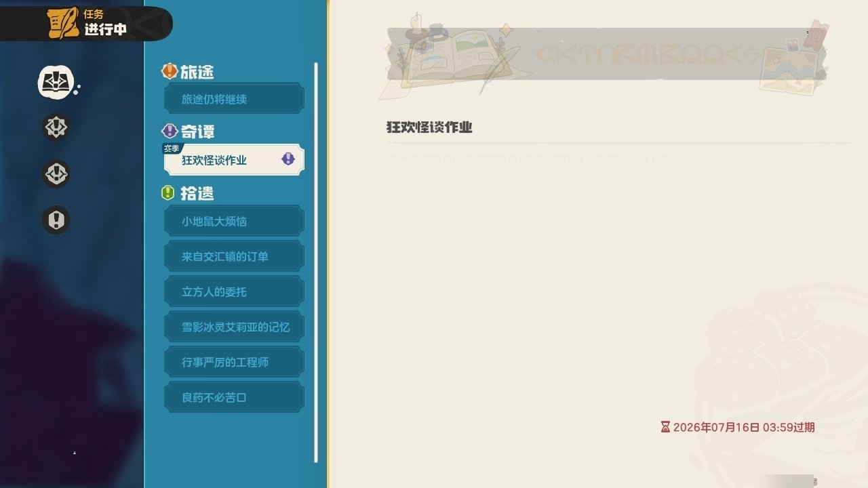Open quest 小地鼠大烦恼
The height and width of the screenshot is (488, 868).
[234, 221]
